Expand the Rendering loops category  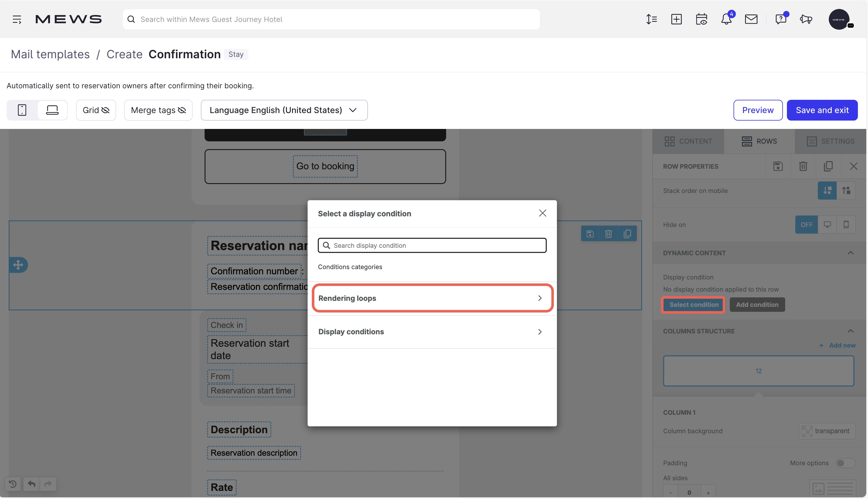(x=432, y=298)
